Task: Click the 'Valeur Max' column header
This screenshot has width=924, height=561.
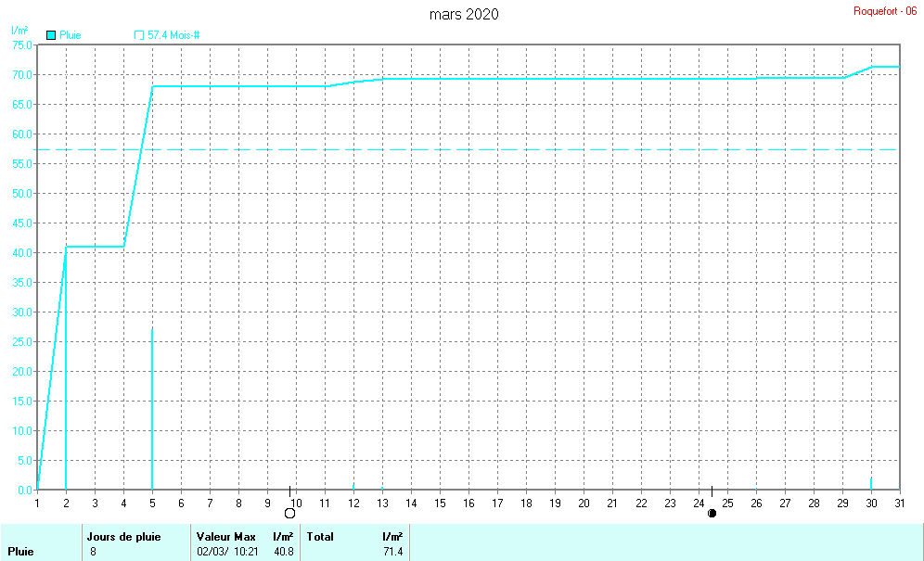Action: point(226,537)
